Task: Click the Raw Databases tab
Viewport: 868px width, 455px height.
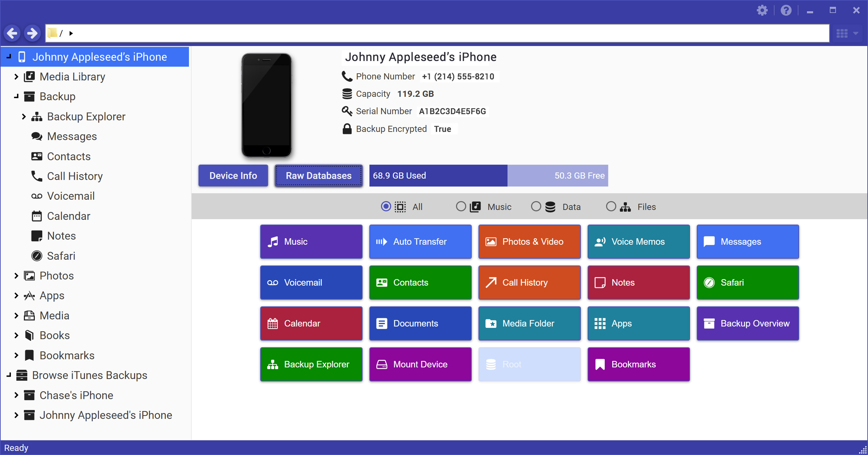Action: pyautogui.click(x=318, y=176)
